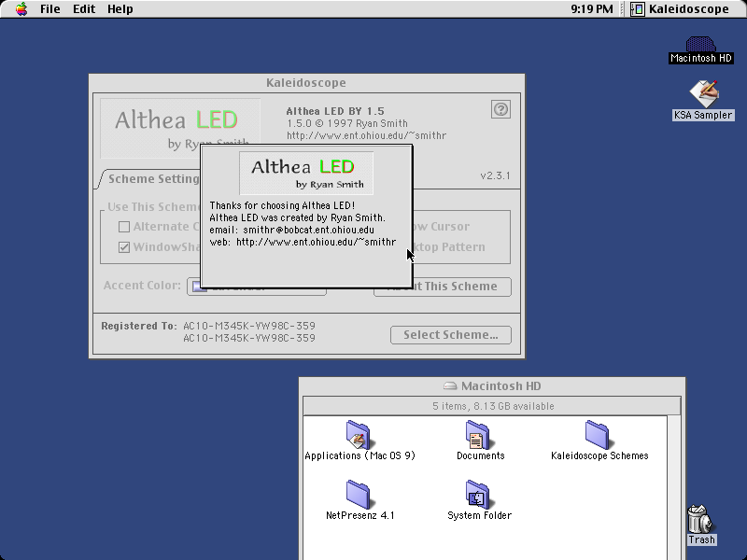The width and height of the screenshot is (747, 560).
Task: Open the Kaleidoscope application menu
Action: click(x=680, y=9)
